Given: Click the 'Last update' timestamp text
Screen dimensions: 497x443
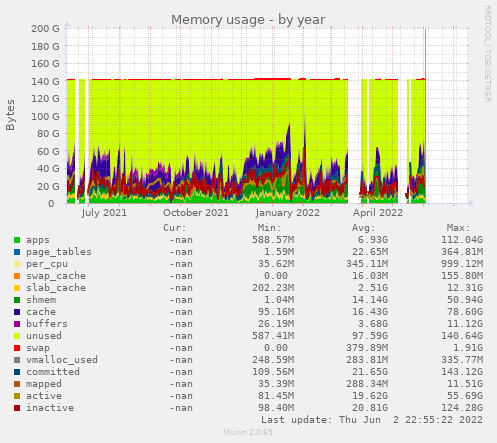Looking at the screenshot, I should click(x=372, y=420).
